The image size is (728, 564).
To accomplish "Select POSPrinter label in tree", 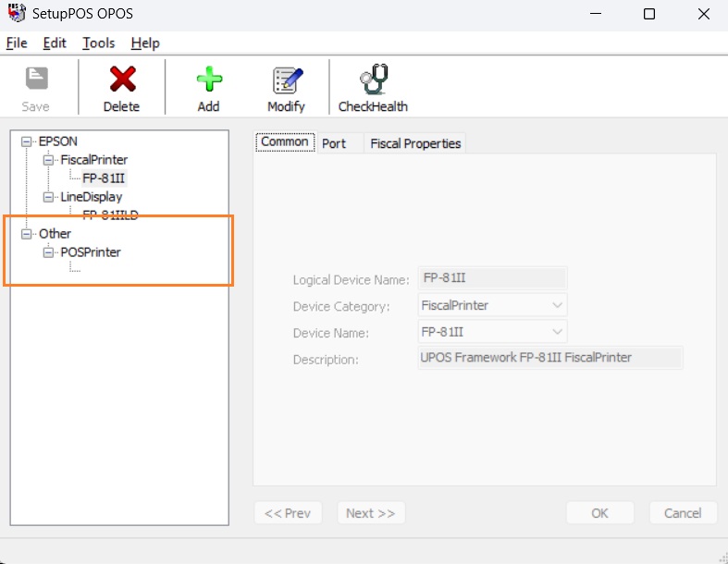I will (91, 252).
